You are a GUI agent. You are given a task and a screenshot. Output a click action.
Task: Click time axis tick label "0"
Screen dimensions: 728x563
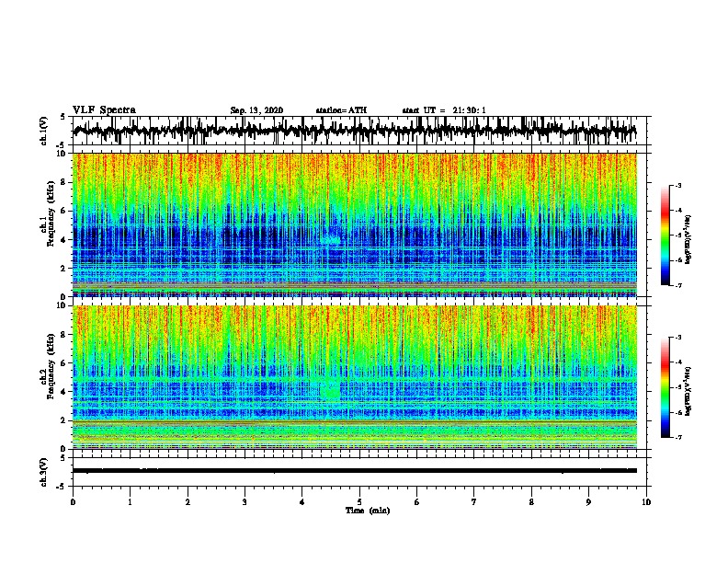coord(73,502)
